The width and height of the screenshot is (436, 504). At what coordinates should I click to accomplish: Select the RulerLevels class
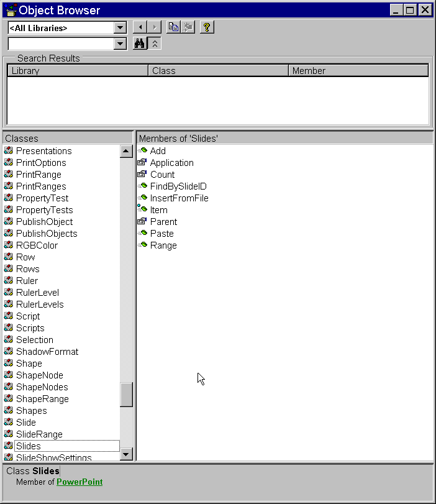point(40,305)
